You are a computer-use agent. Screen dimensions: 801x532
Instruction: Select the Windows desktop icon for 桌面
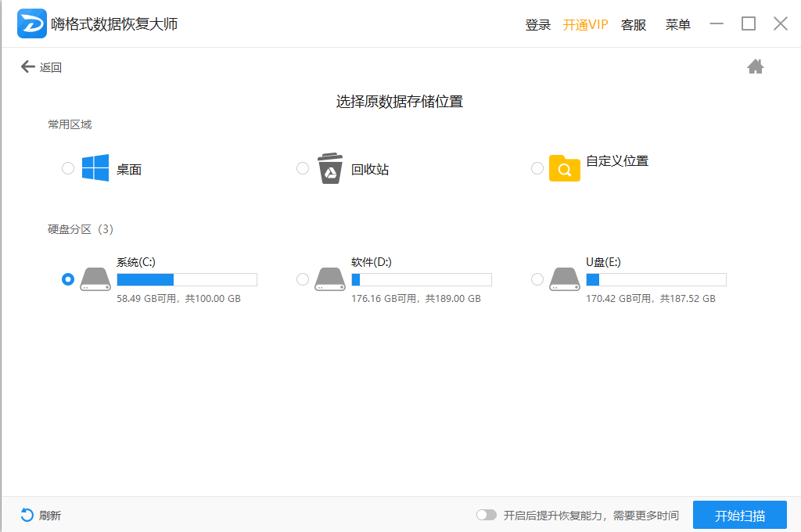[x=94, y=167]
